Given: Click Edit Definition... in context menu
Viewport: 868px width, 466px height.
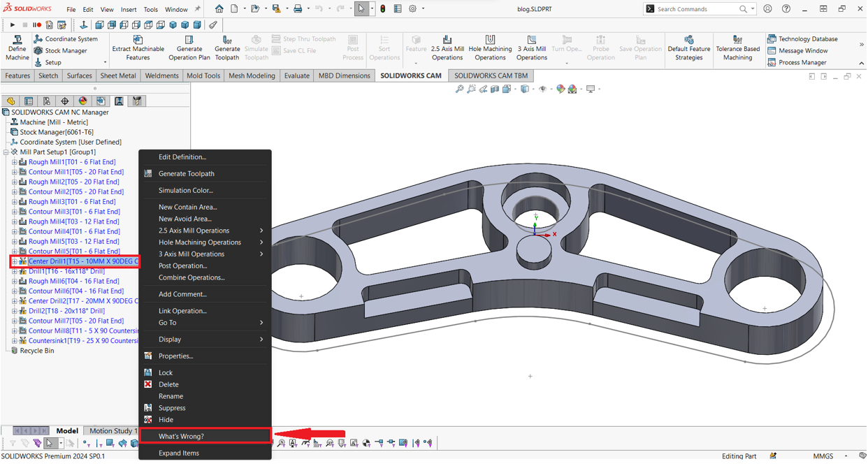Looking at the screenshot, I should 182,157.
